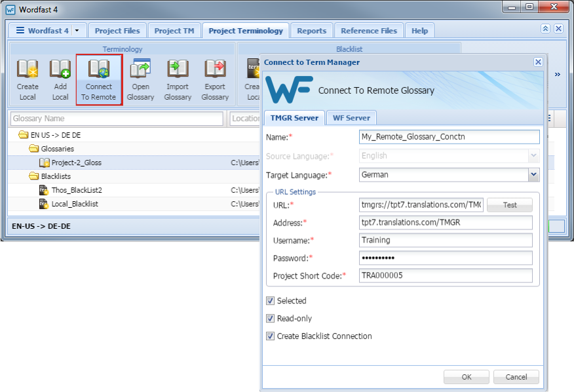
Task: Open the Reference Files tab
Action: point(369,31)
